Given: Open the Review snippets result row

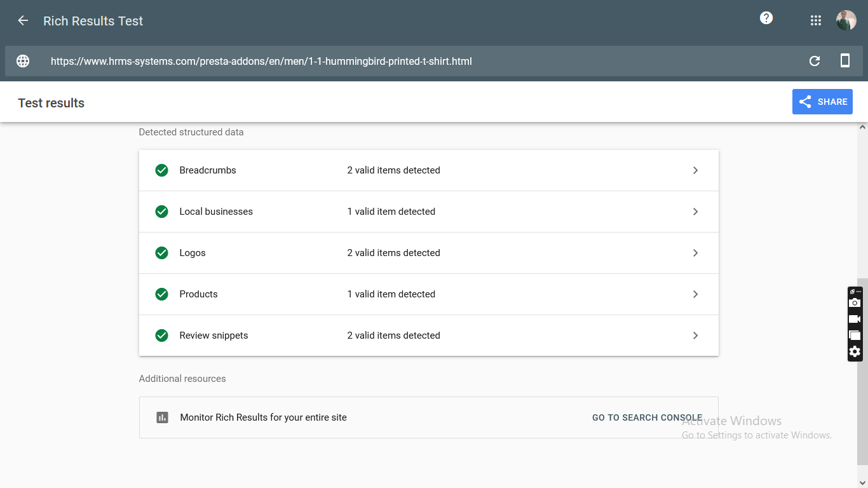Looking at the screenshot, I should (x=428, y=335).
